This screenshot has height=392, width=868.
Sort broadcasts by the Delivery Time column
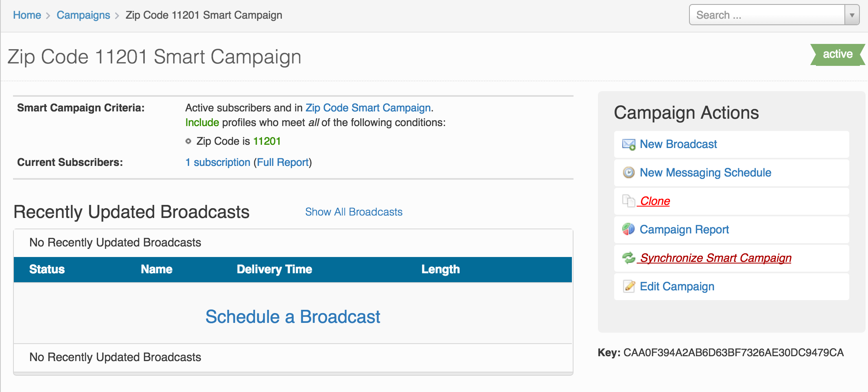click(x=275, y=269)
